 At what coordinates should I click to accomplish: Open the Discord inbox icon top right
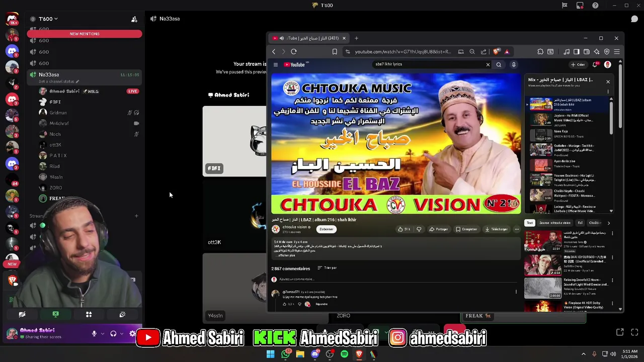pos(580,6)
